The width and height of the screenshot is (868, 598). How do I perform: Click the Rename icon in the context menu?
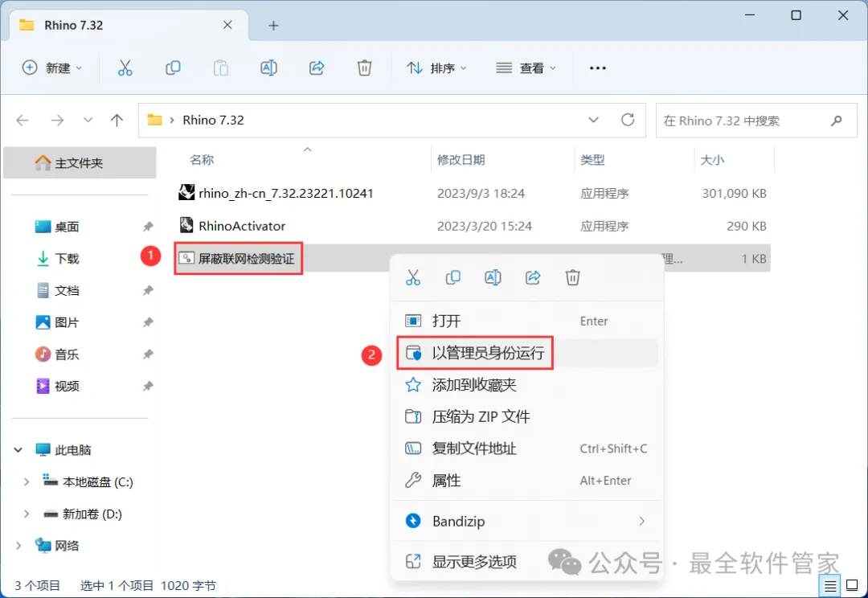tap(493, 277)
